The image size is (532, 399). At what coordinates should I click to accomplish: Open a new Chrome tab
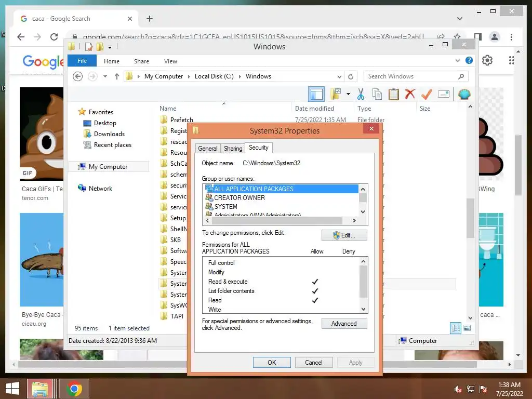pyautogui.click(x=150, y=19)
